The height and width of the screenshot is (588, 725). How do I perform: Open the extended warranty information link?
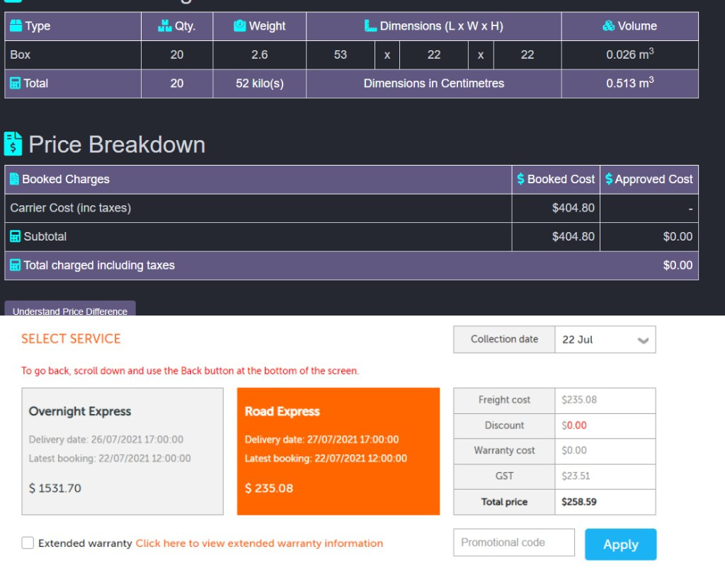click(x=259, y=543)
